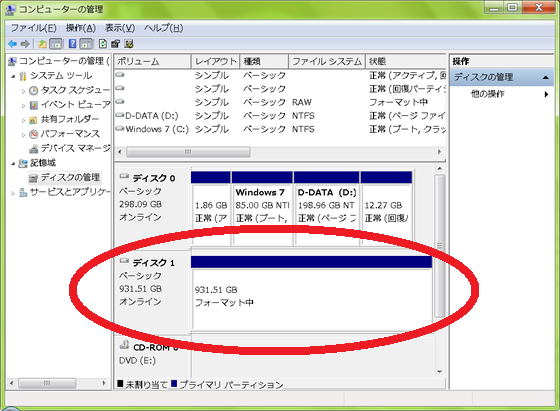Maximize the コンピューターの管理 window
Screen dimensions: 560x411
(x=513, y=7)
